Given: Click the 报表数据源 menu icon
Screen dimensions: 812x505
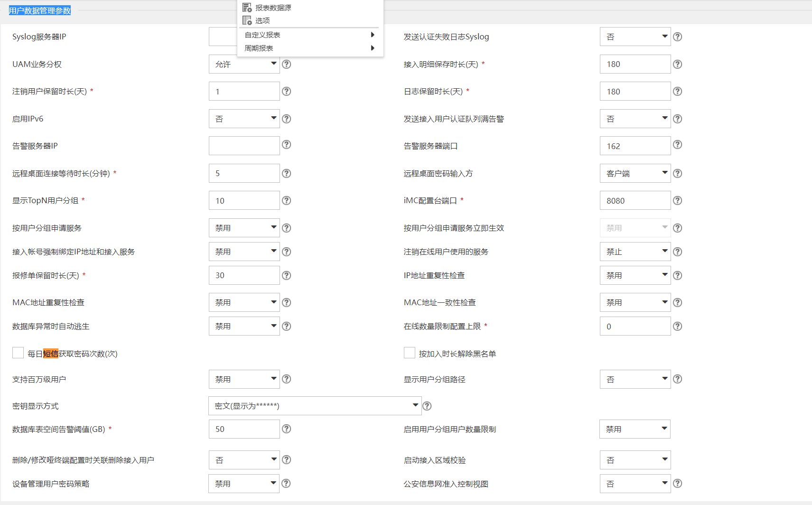Looking at the screenshot, I should point(247,8).
